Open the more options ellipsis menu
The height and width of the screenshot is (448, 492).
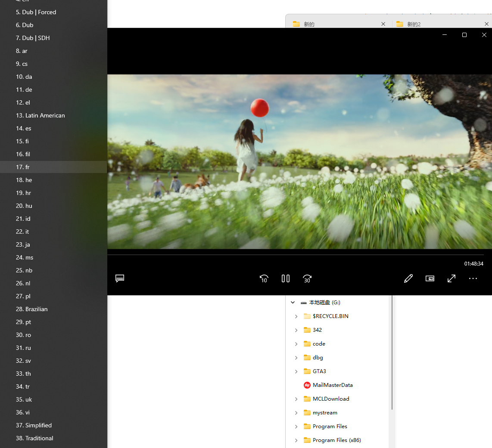click(473, 278)
